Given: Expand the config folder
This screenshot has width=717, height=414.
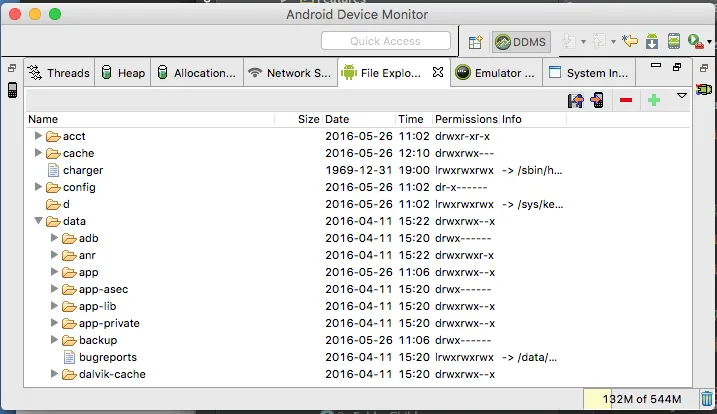Looking at the screenshot, I should pos(38,186).
